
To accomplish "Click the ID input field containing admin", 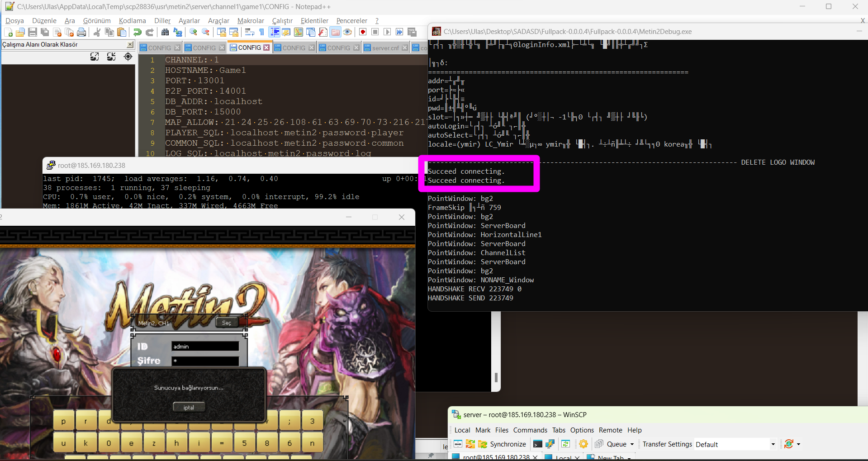I will click(205, 346).
